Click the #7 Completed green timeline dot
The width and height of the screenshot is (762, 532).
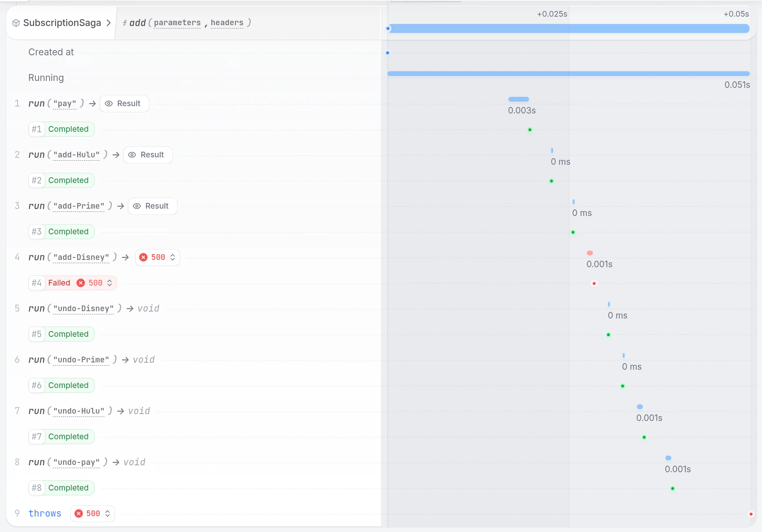(644, 437)
